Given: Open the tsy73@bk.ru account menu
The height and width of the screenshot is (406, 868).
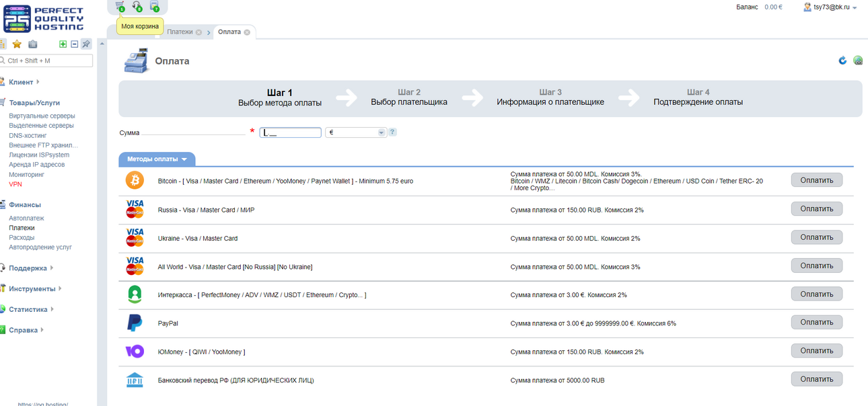Looking at the screenshot, I should [830, 7].
